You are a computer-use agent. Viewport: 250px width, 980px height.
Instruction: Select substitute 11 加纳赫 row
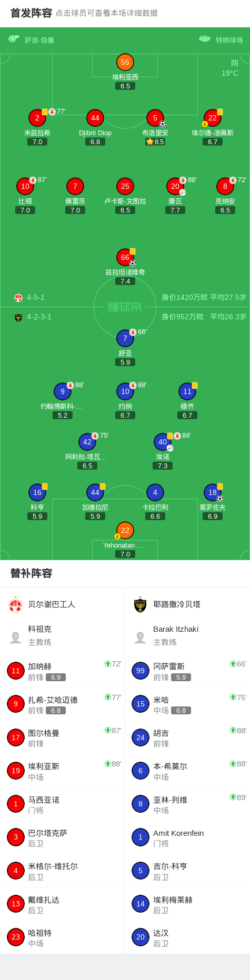click(63, 671)
